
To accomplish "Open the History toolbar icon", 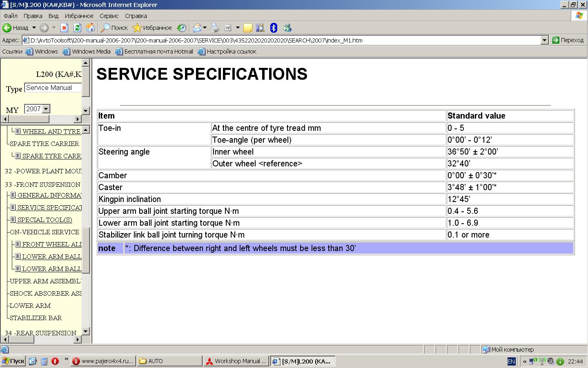I will coord(182,28).
